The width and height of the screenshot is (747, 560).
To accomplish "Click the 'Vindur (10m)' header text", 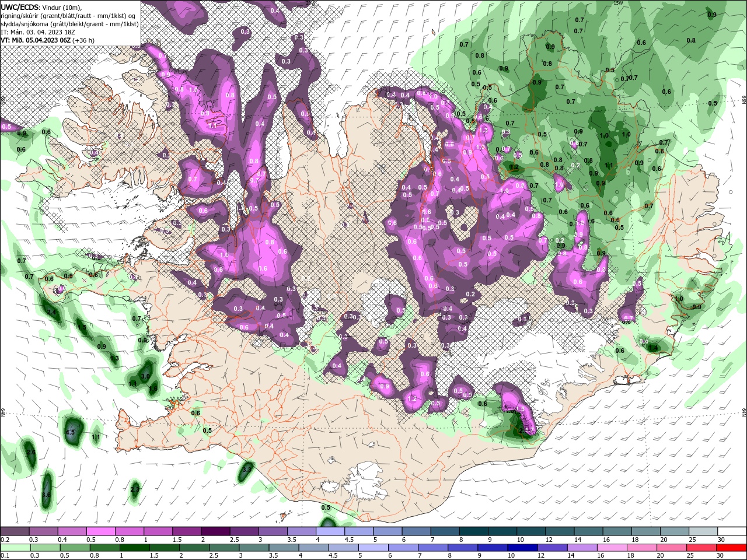I will (62, 7).
